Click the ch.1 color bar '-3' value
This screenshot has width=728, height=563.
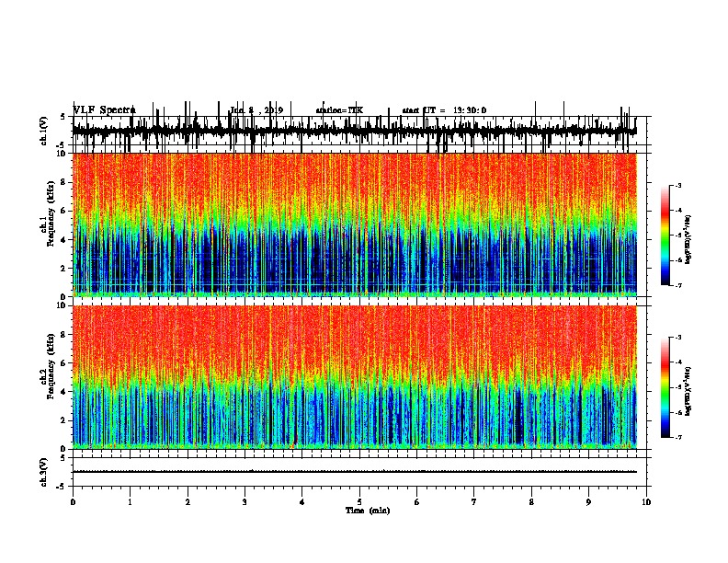click(678, 186)
